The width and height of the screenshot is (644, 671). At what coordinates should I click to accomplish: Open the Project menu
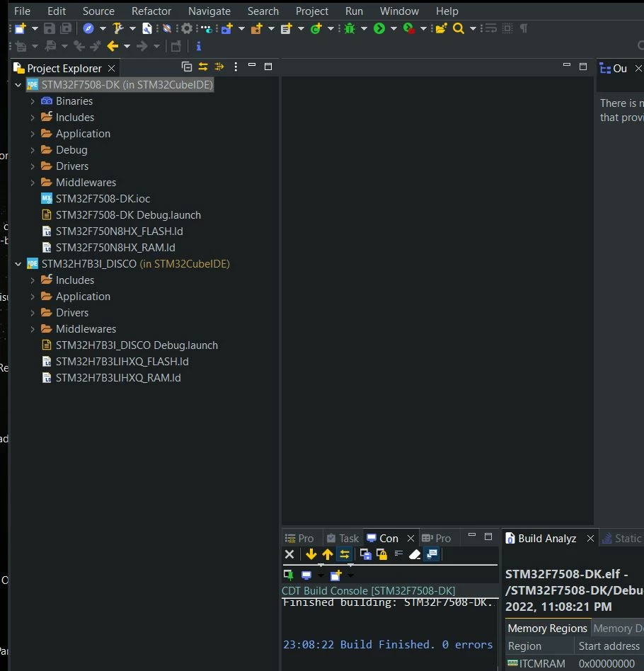click(312, 11)
